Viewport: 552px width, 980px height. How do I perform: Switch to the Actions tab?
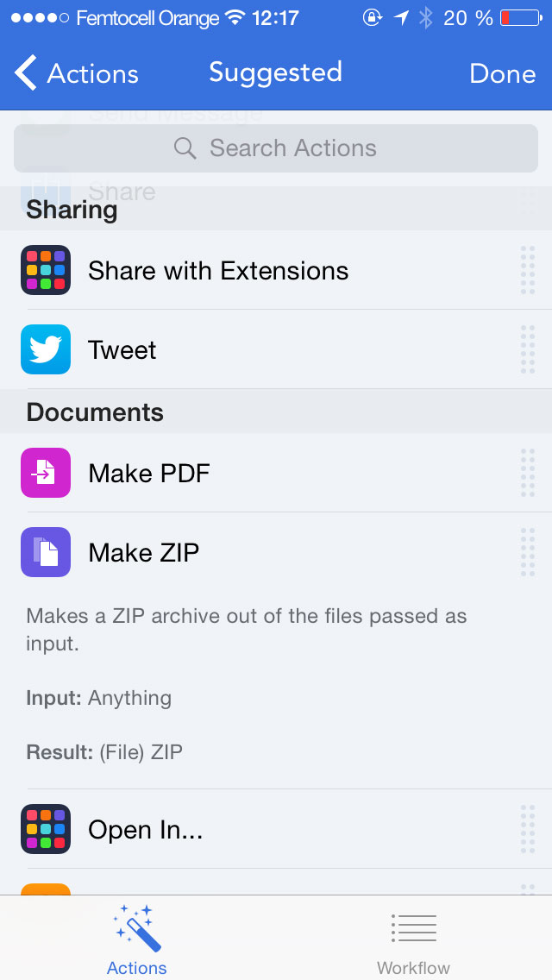[x=137, y=939]
